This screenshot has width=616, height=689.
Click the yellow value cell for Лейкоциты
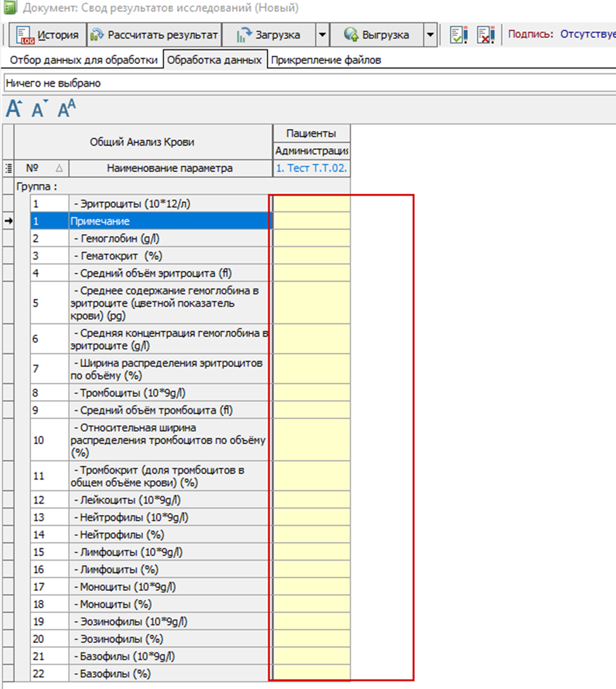312,500
